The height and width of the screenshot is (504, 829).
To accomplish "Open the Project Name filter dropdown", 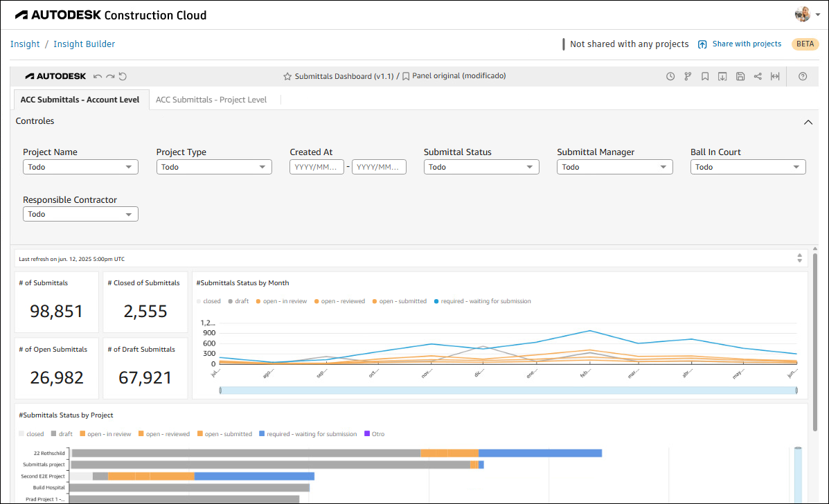I will (80, 166).
